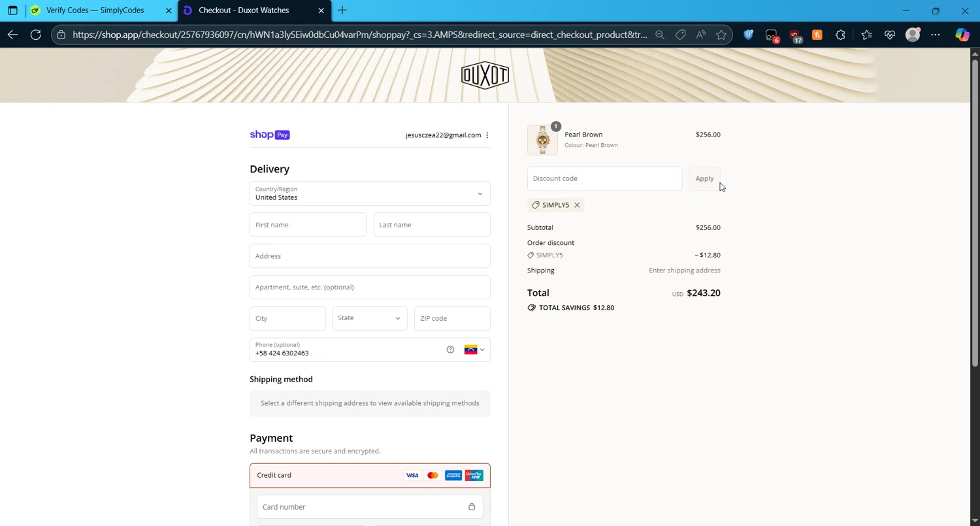Viewport: 980px width, 526px height.
Task: Click the American Express logo
Action: [x=453, y=476]
